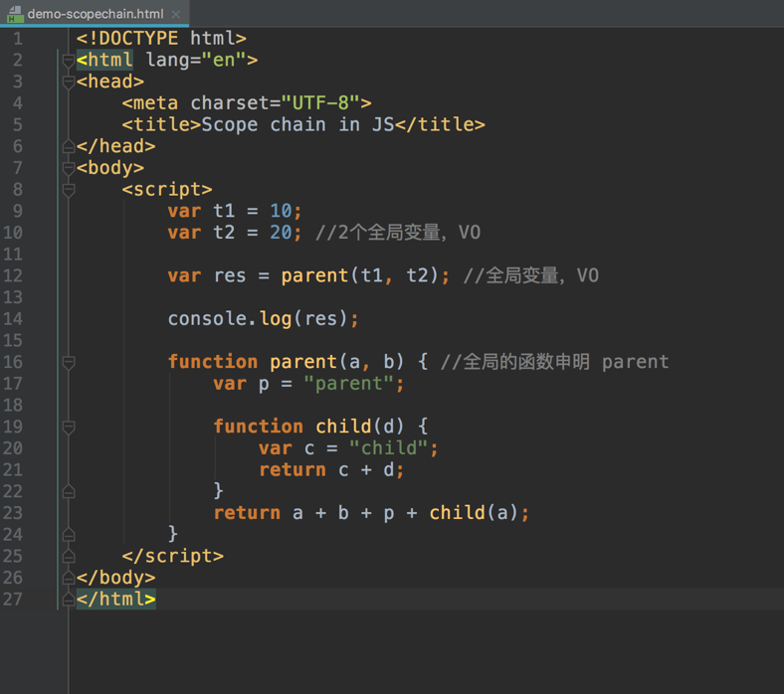Click the "en" lang attribute value
This screenshot has height=694, width=784.
[224, 60]
